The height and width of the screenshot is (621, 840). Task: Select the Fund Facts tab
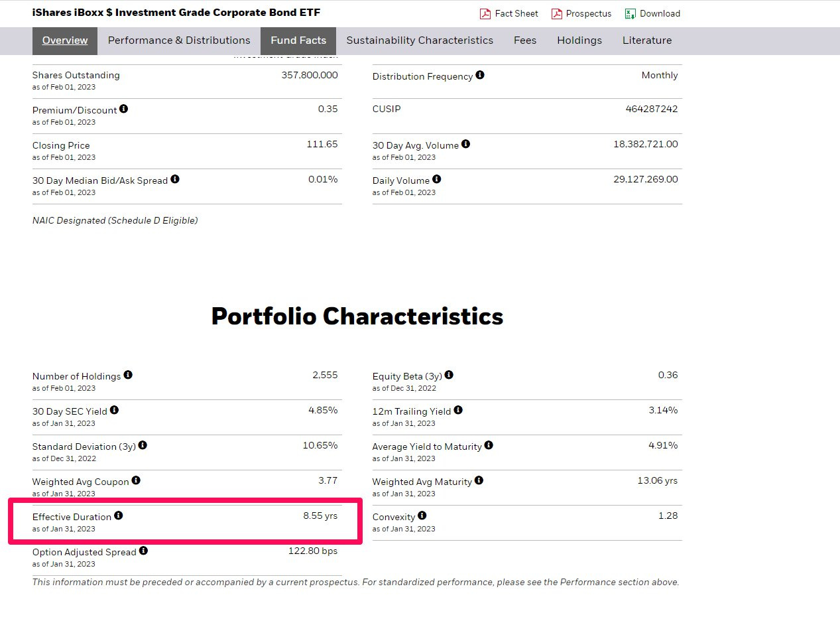click(298, 40)
